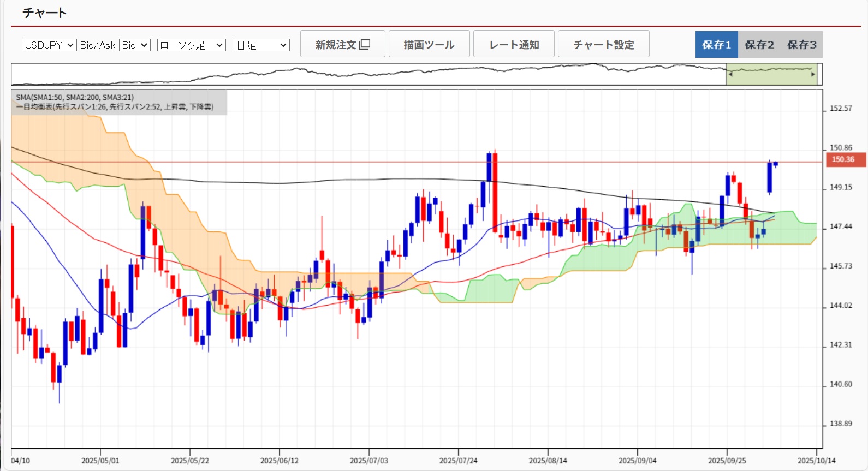
Task: Click the right arrow handle in the navigator
Action: 813,74
